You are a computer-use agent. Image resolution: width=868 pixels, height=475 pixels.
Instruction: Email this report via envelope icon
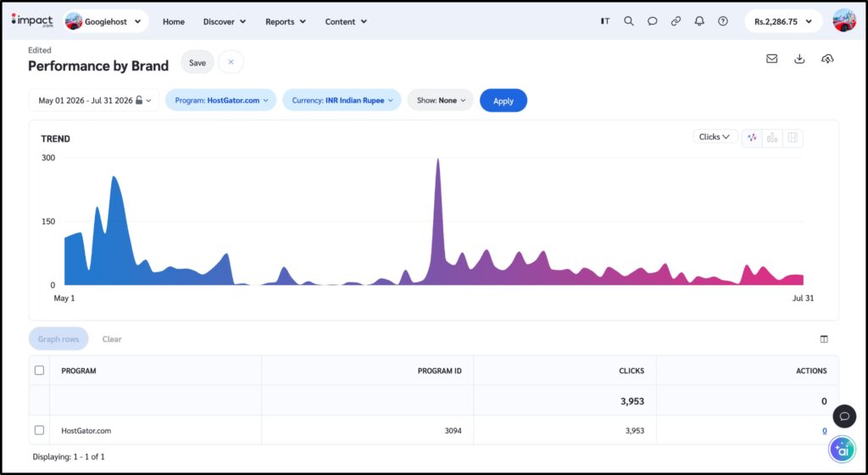(771, 59)
